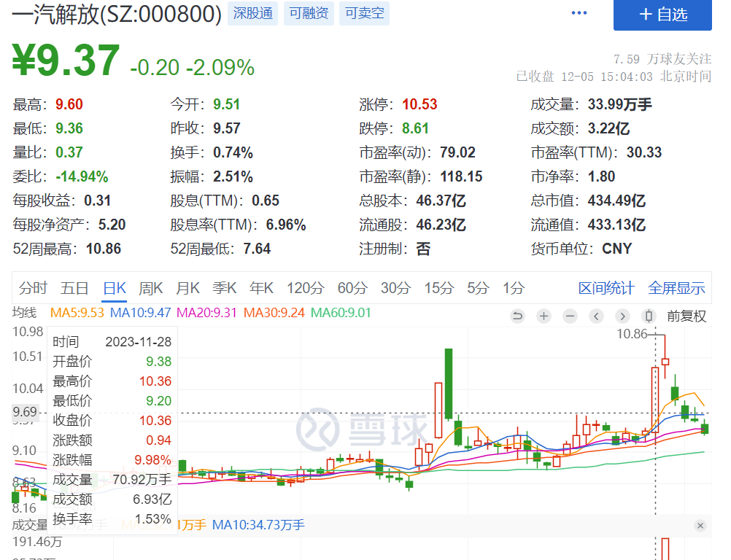
Task: Click the 7.59 万球友关注 follower count
Action: pyautogui.click(x=662, y=59)
